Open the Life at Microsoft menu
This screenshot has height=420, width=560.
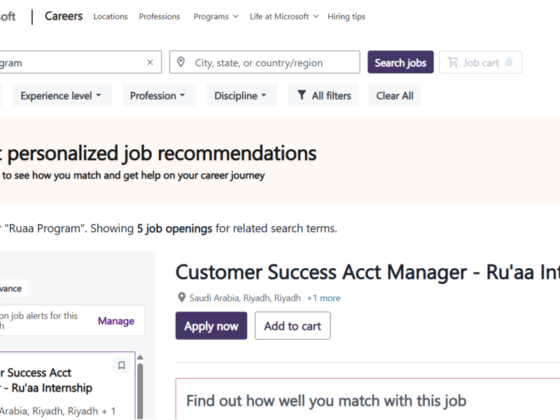pyautogui.click(x=284, y=16)
